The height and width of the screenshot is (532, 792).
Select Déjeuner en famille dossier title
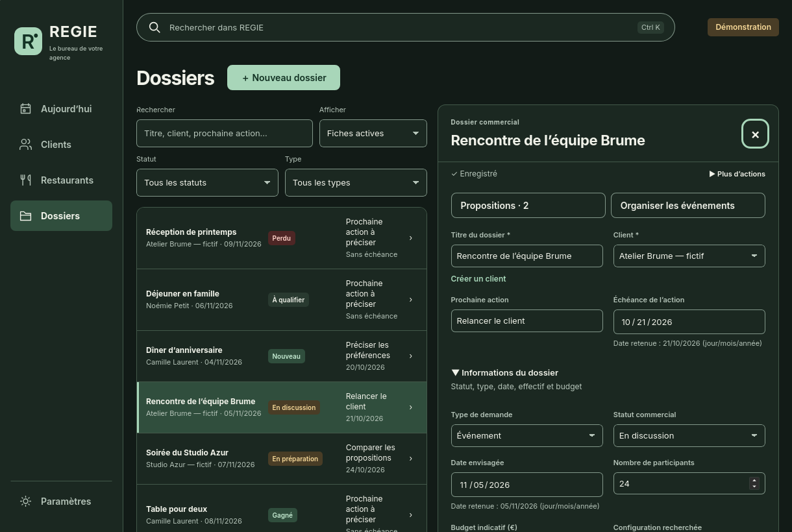[182, 294]
